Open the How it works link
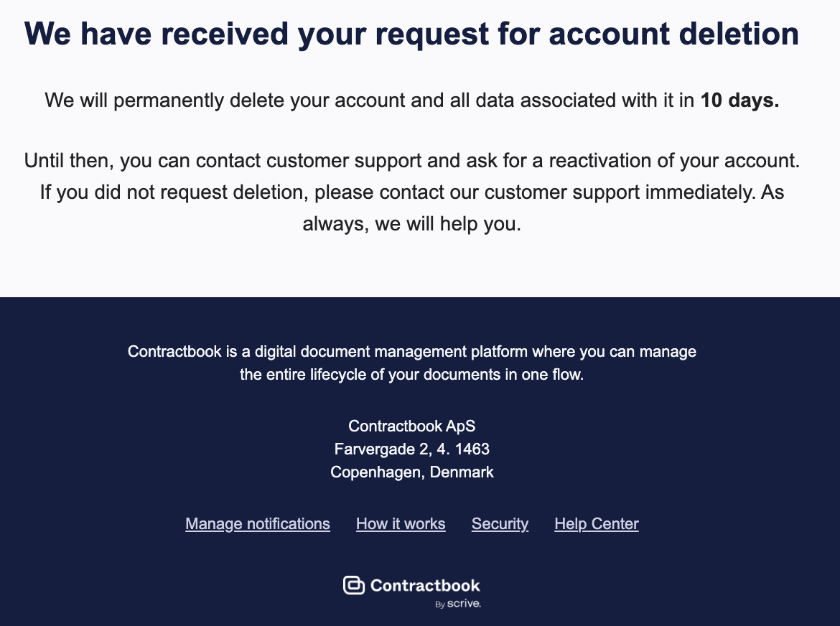Image resolution: width=840 pixels, height=626 pixels. click(x=401, y=524)
